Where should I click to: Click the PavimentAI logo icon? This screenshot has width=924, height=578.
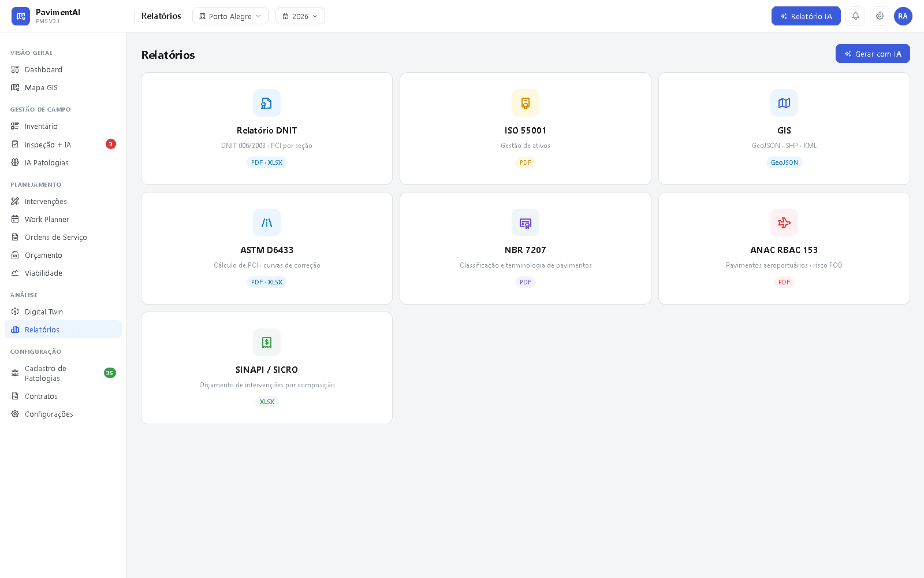(21, 16)
